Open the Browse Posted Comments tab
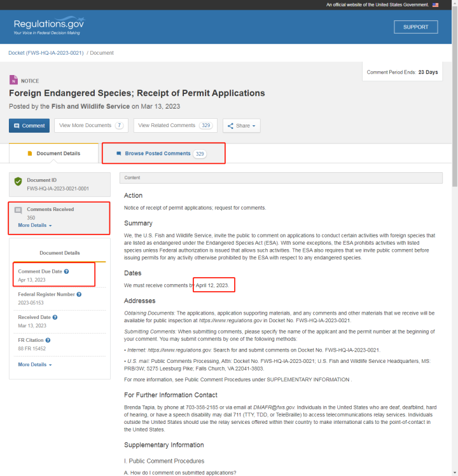Image resolution: width=458 pixels, height=476 pixels. tap(163, 154)
